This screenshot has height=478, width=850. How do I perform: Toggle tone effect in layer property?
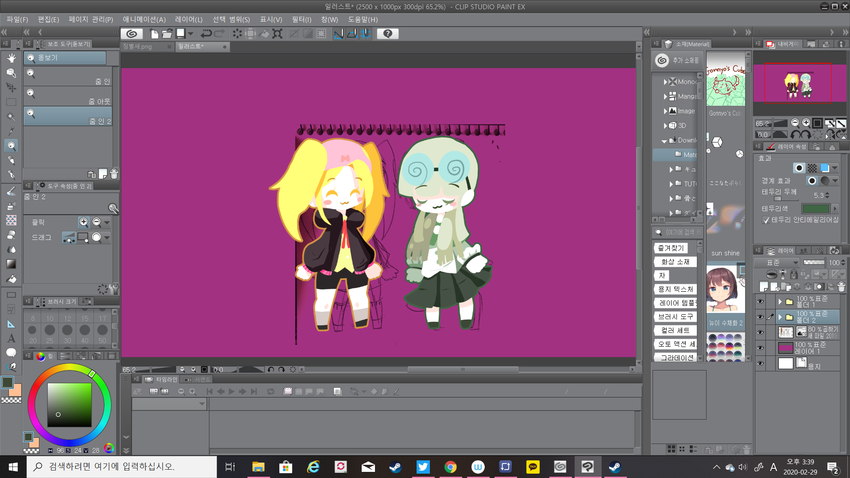(812, 168)
